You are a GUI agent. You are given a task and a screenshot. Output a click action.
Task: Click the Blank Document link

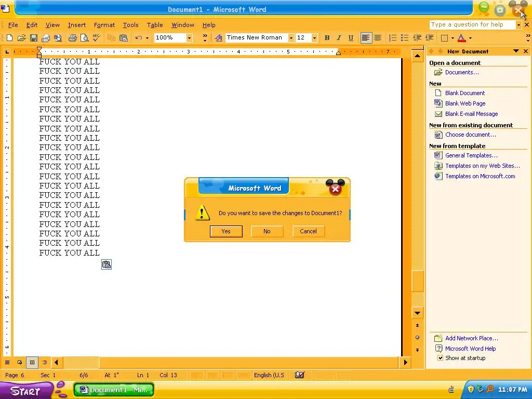tap(465, 93)
